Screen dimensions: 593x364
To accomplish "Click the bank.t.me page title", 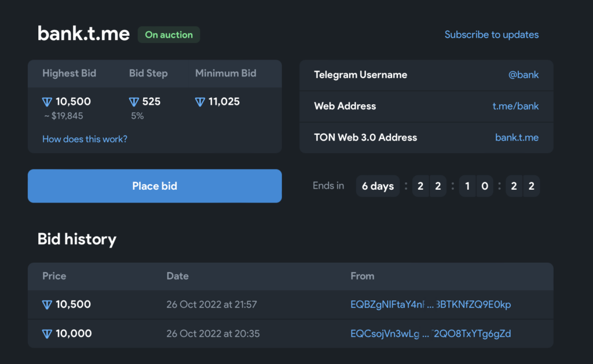I will coord(83,34).
